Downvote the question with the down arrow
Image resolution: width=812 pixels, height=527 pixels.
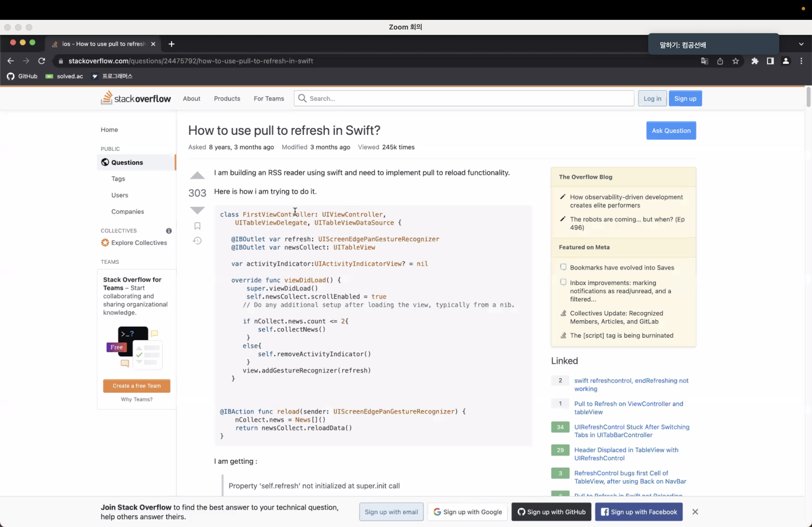tap(197, 210)
